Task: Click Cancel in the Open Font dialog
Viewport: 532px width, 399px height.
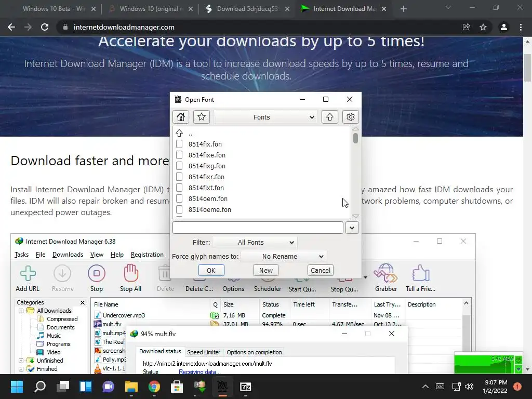Action: [320, 270]
